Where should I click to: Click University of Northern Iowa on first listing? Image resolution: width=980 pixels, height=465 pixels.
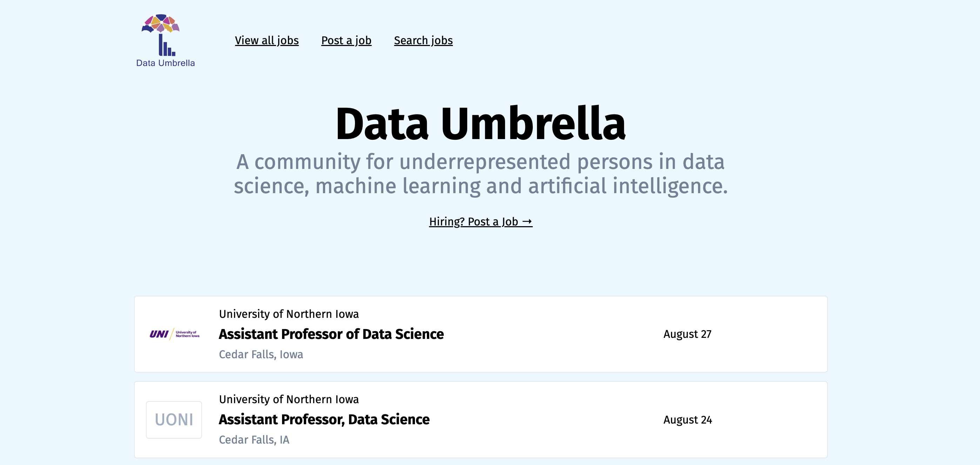(x=288, y=314)
